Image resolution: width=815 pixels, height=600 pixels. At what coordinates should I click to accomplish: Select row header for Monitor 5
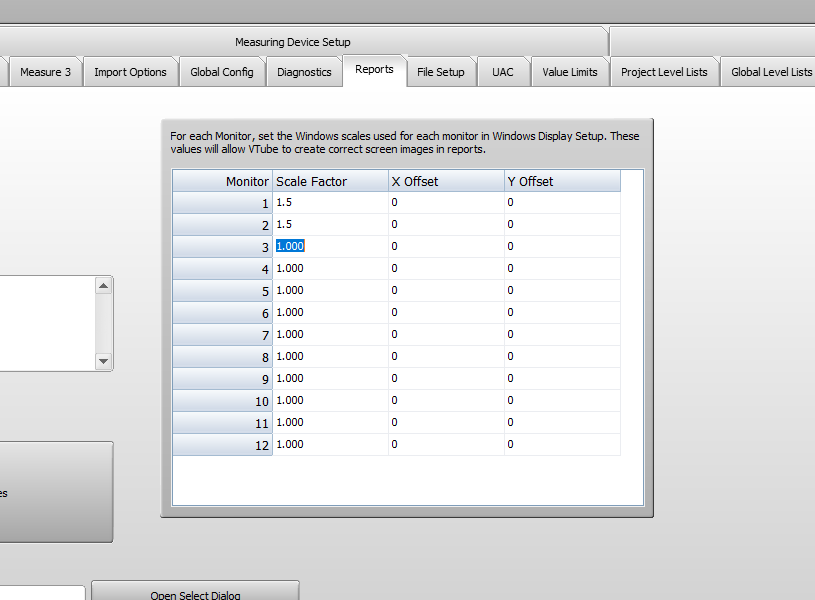click(222, 291)
